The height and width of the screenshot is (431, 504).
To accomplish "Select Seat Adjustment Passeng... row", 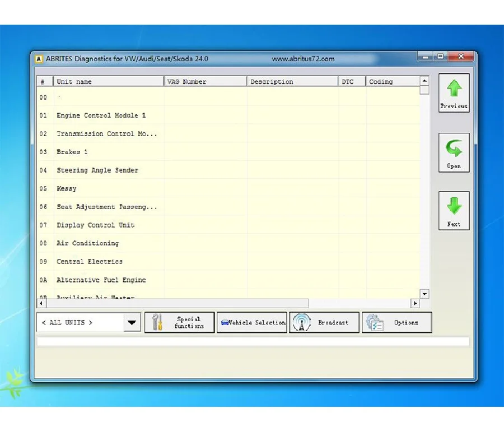I will [x=228, y=207].
